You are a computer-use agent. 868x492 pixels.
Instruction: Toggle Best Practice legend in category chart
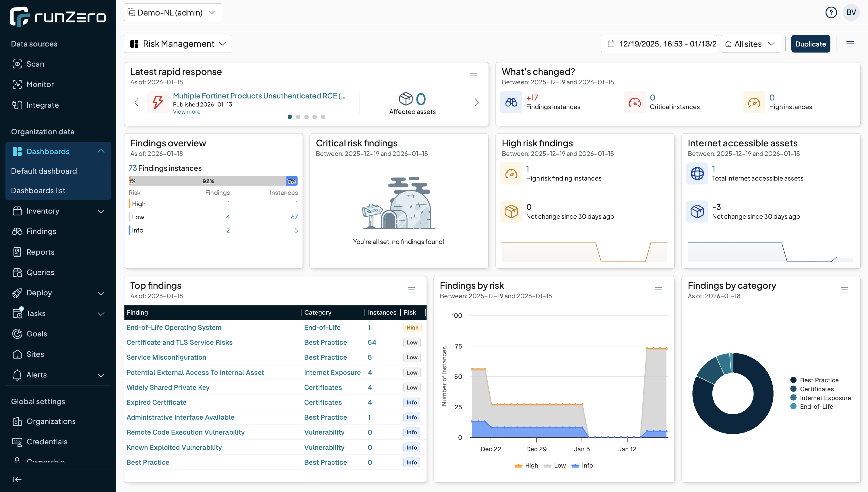(x=819, y=380)
